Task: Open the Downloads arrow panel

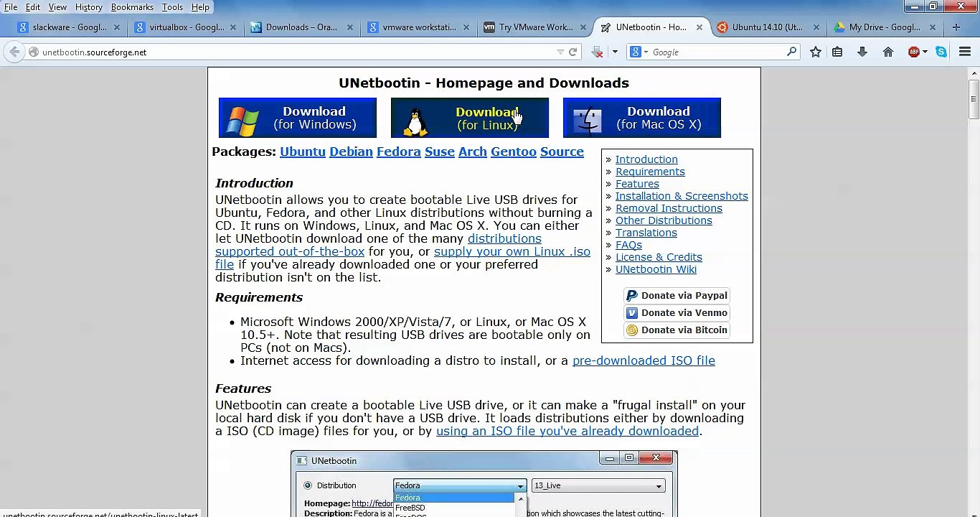Action: point(862,52)
